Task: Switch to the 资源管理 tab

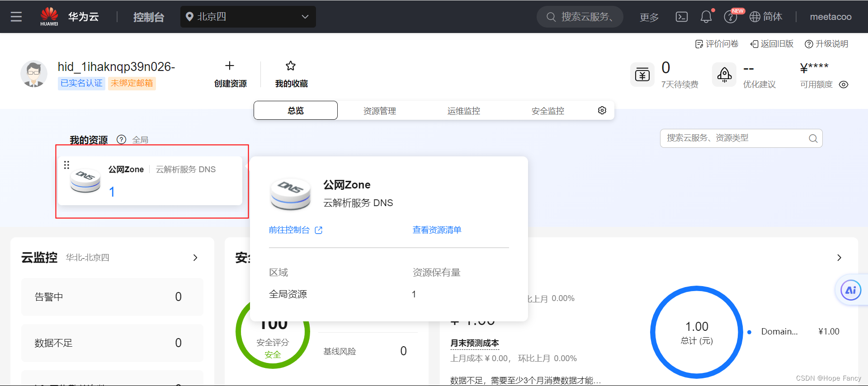Action: pyautogui.click(x=380, y=111)
